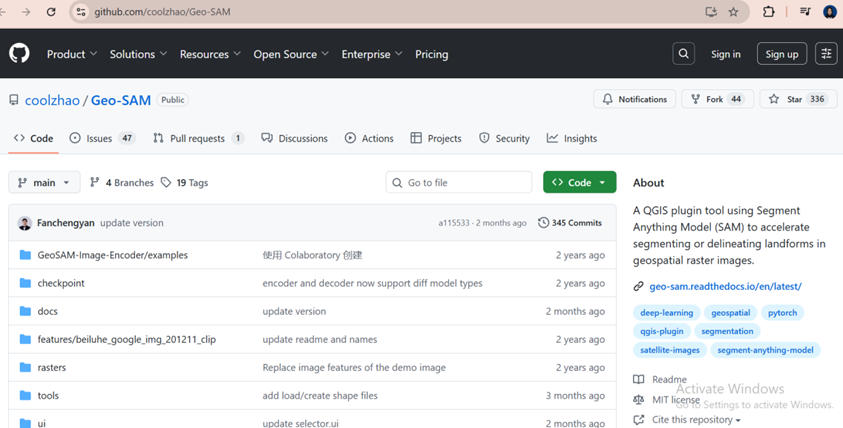Open the main branch selector dropdown
This screenshot has height=428, width=843.
tap(44, 182)
